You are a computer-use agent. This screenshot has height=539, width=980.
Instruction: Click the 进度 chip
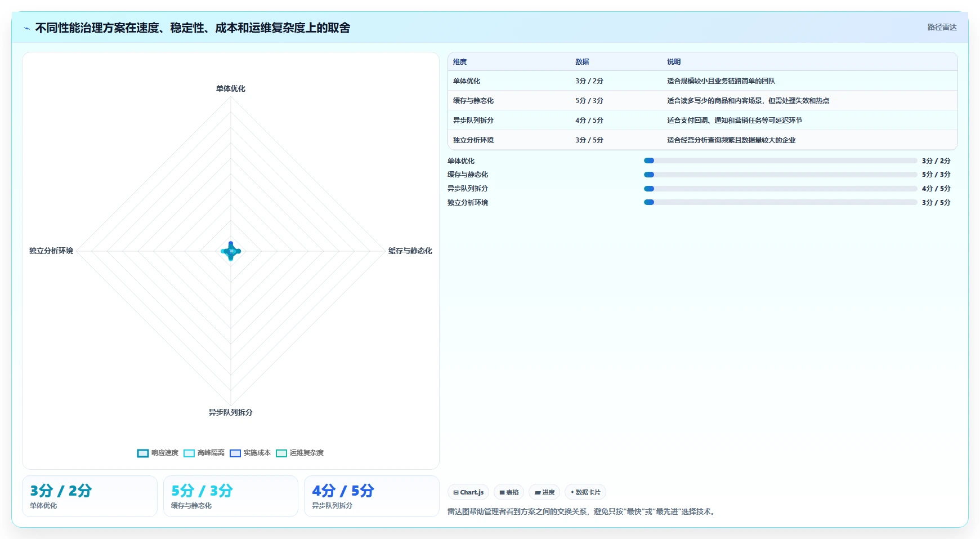pyautogui.click(x=544, y=492)
